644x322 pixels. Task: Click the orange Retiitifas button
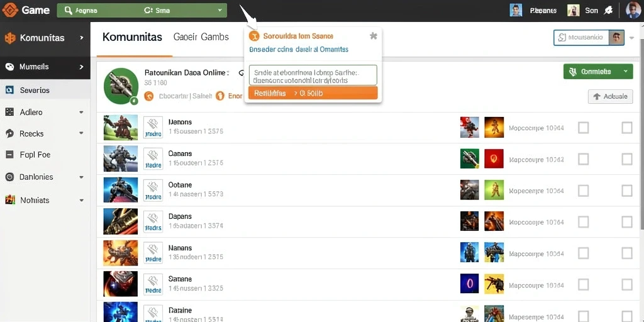[313, 93]
